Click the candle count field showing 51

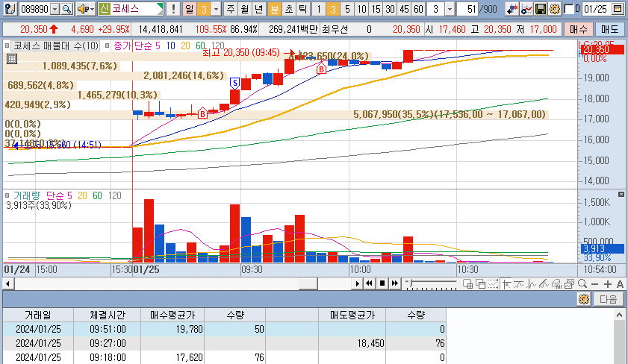(467, 9)
